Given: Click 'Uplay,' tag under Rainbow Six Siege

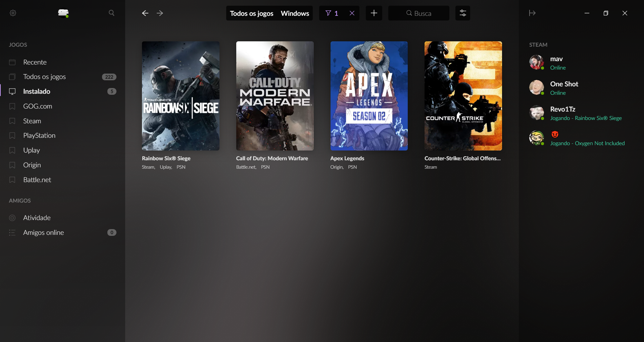Looking at the screenshot, I should [166, 167].
